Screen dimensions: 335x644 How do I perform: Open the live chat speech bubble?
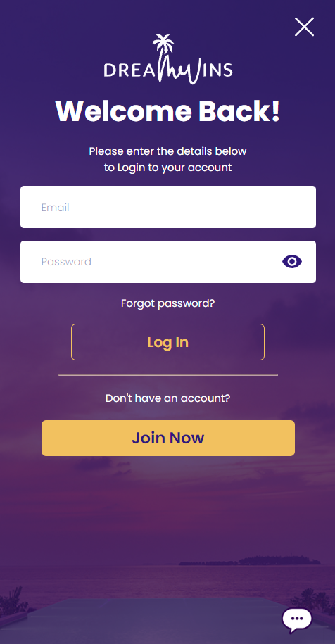(x=297, y=620)
